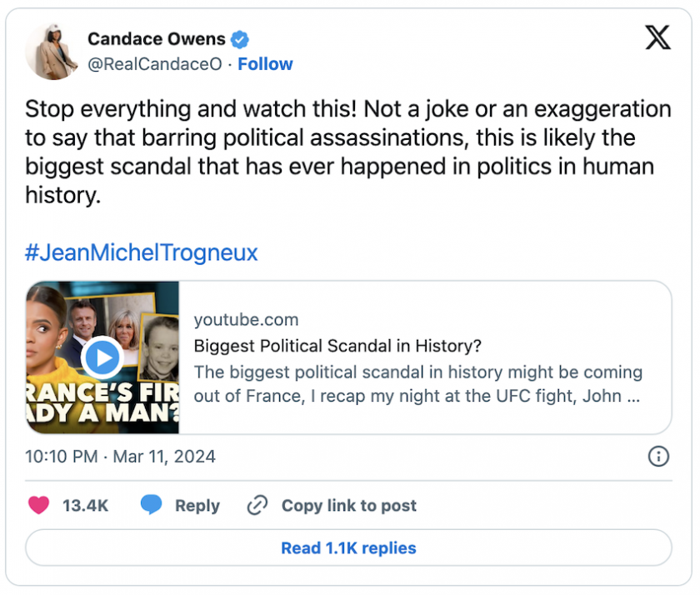This screenshot has height=595, width=700.
Task: Like the post with heart icon
Action: pos(38,505)
